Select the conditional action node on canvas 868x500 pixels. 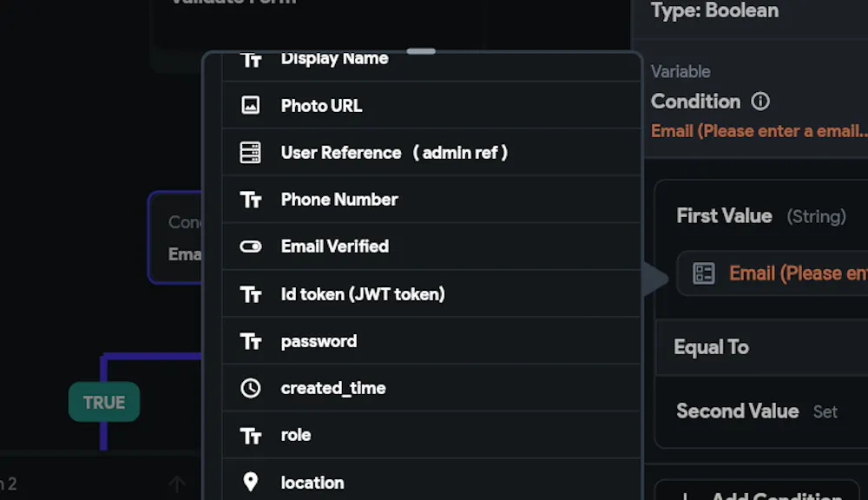point(175,238)
